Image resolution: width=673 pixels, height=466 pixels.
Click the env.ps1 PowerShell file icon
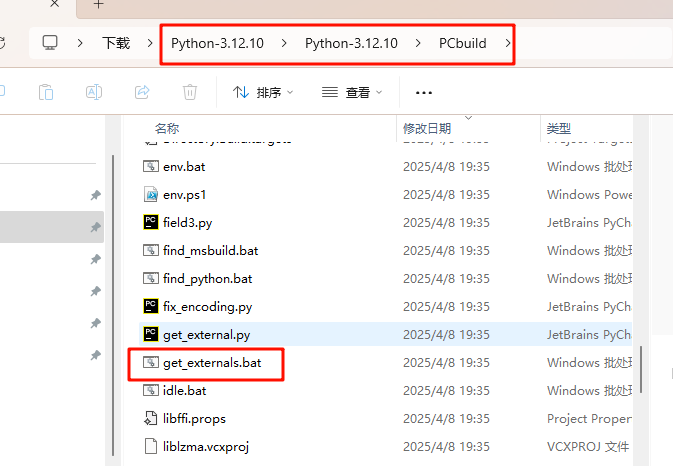pyautogui.click(x=151, y=194)
